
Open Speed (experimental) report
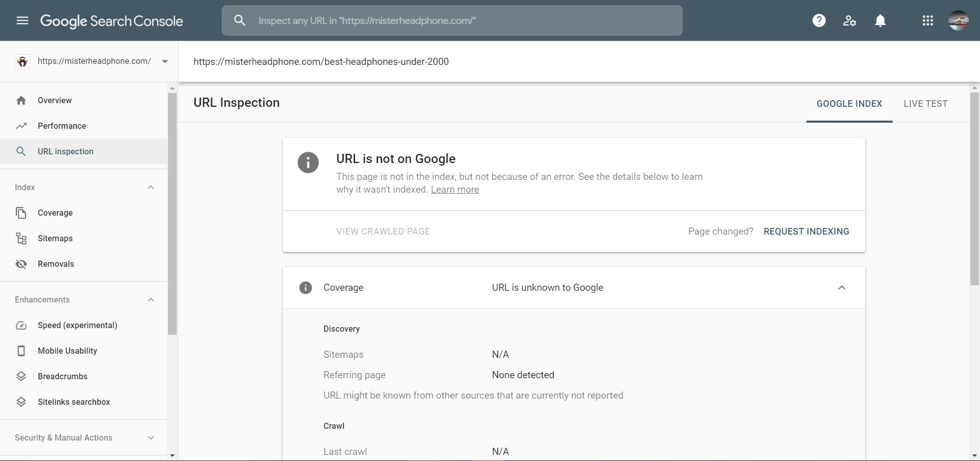point(84,325)
